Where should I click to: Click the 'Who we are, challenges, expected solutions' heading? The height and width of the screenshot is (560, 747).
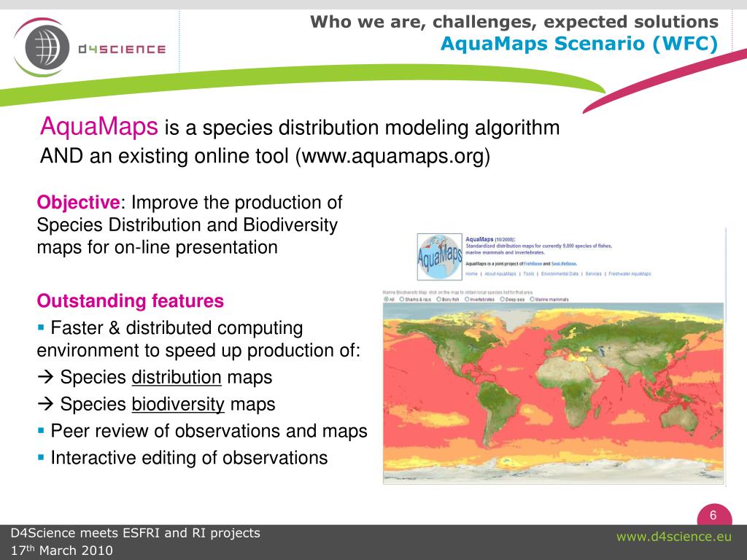point(514,22)
